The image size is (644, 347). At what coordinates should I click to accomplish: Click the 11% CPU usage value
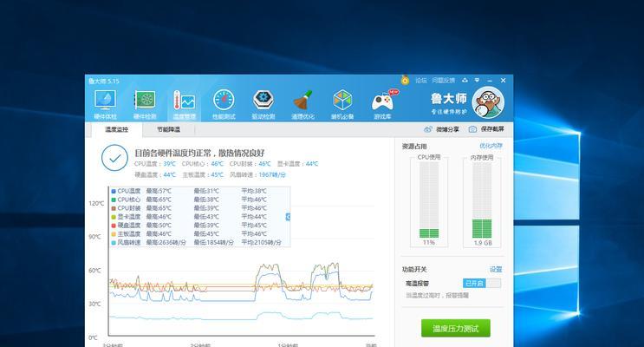(428, 243)
